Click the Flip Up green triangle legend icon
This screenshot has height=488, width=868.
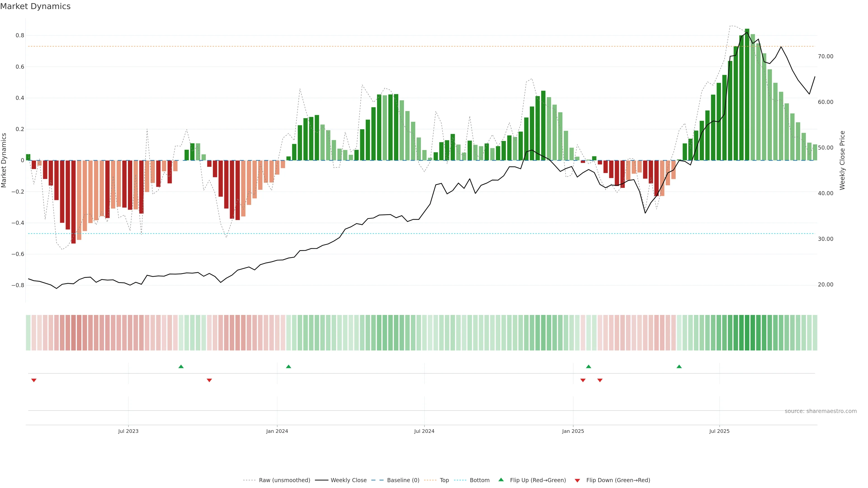(x=501, y=480)
